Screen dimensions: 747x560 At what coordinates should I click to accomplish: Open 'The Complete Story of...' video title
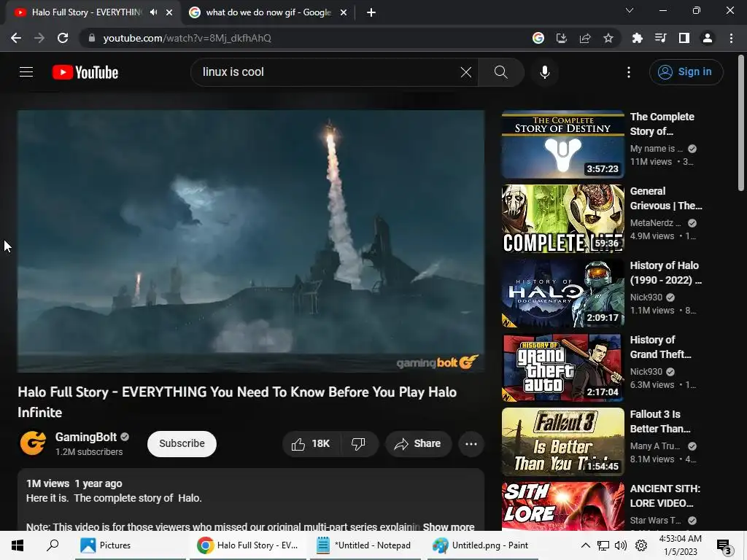pos(662,124)
